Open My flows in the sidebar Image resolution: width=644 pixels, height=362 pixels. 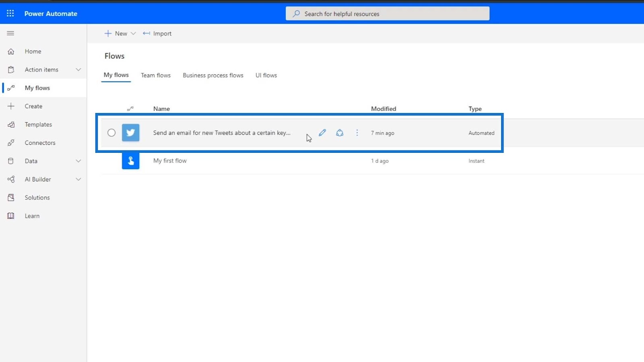(x=43, y=88)
